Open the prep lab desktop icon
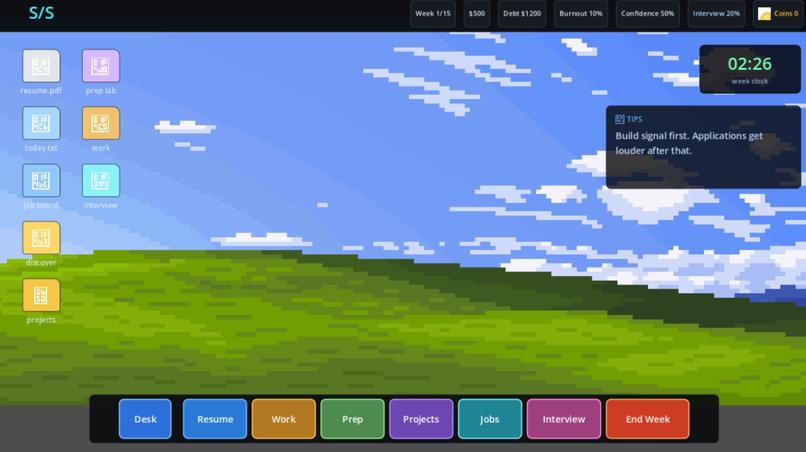 (x=101, y=66)
